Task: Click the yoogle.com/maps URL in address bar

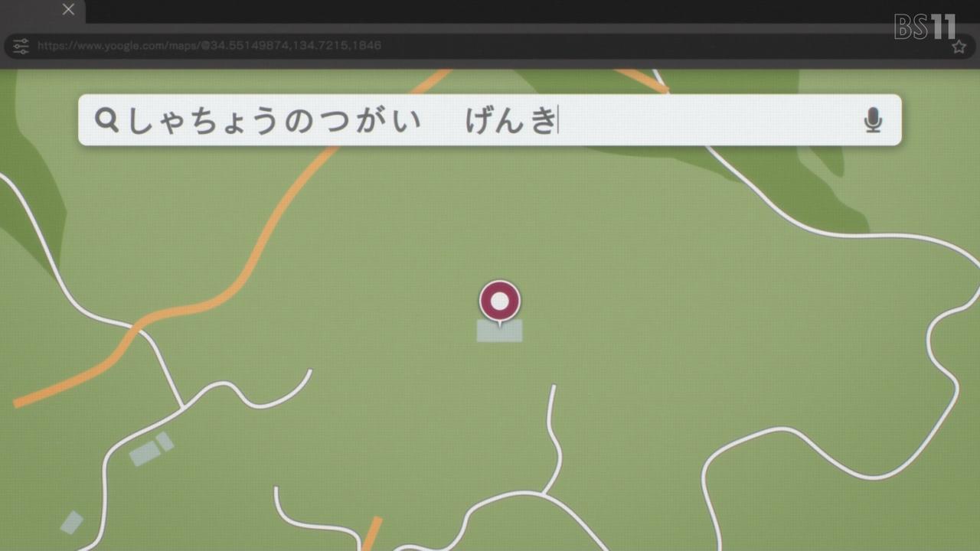Action: (209, 46)
